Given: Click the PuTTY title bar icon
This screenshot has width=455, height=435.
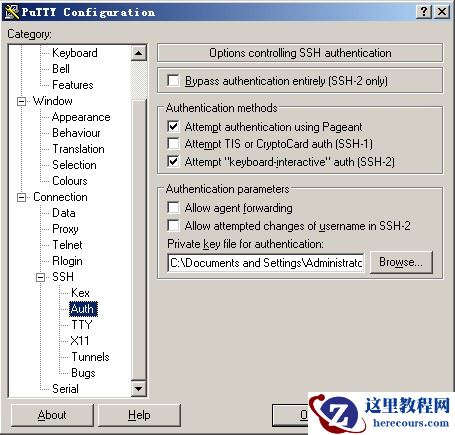Looking at the screenshot, I should [12, 12].
